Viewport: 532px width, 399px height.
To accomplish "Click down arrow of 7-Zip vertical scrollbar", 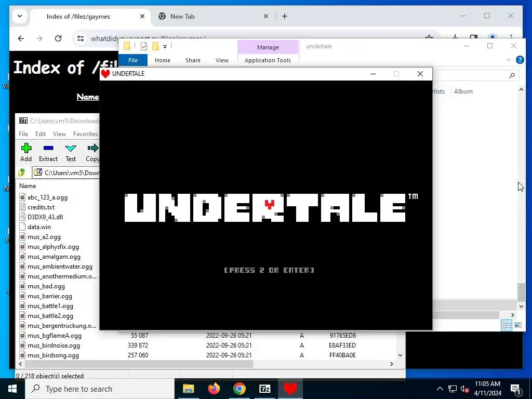I will pyautogui.click(x=401, y=355).
